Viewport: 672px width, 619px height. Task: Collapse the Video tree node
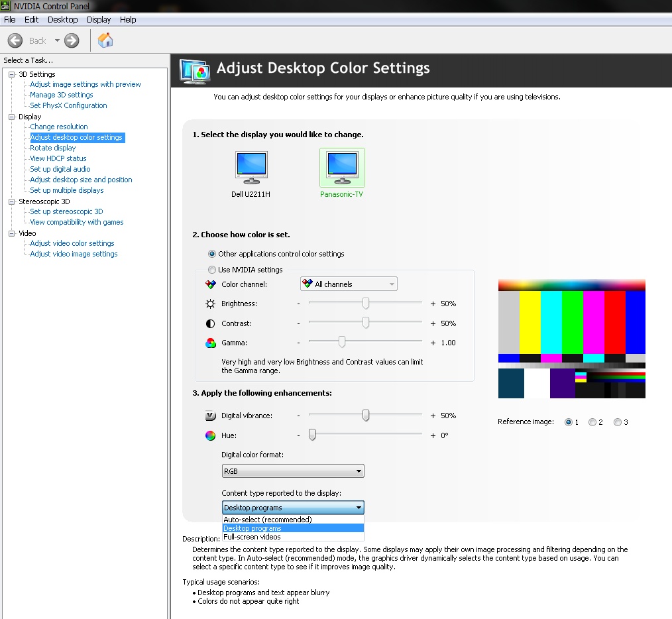(11, 233)
